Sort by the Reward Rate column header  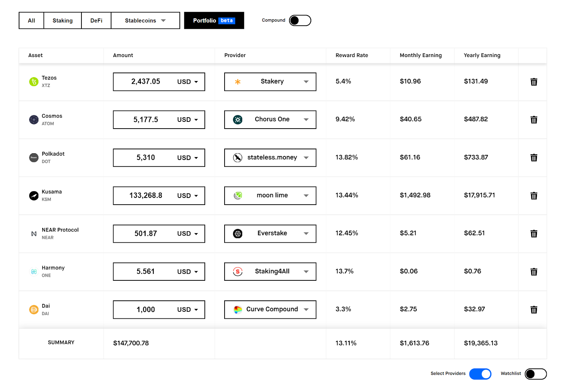pos(352,55)
